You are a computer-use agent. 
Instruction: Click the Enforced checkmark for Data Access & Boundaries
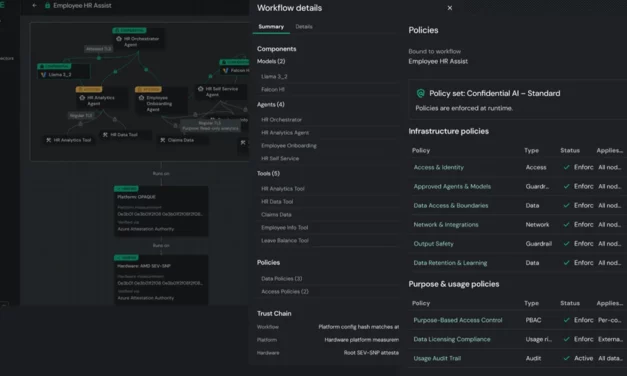[566, 206]
